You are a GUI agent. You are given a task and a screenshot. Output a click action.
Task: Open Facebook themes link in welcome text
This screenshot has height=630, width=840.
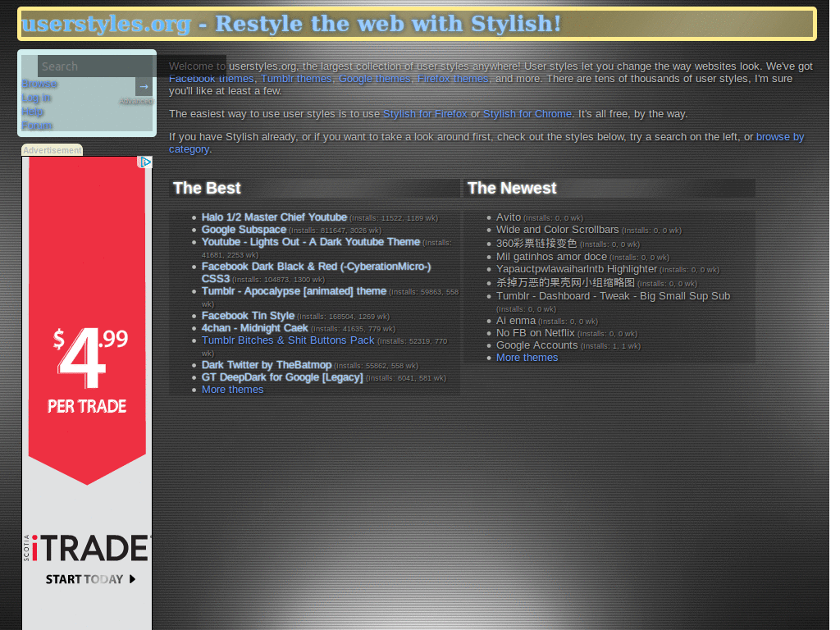click(x=211, y=79)
